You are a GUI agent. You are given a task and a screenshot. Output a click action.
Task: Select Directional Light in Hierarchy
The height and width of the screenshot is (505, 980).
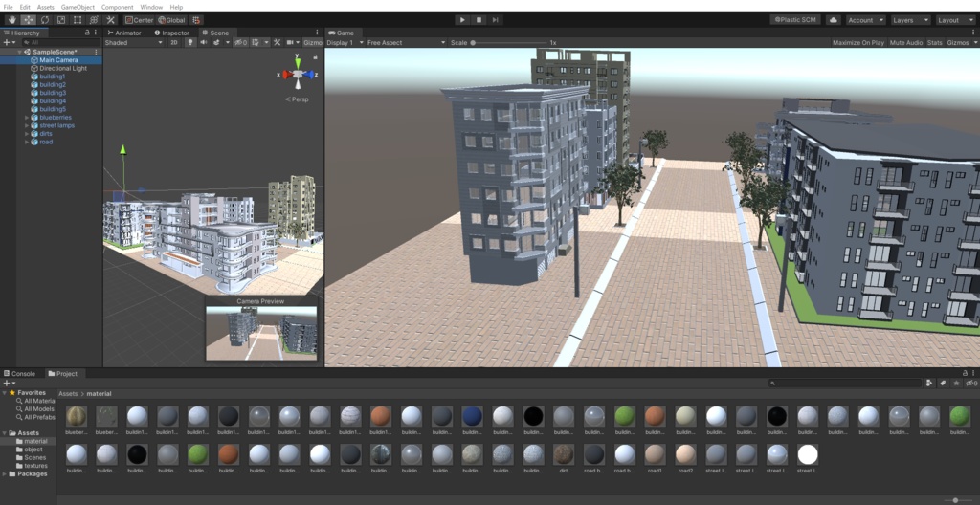[x=63, y=68]
